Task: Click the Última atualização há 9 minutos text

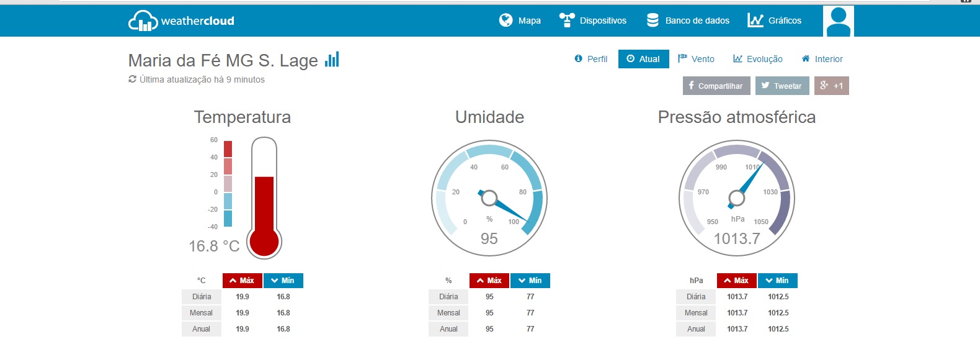Action: coord(202,79)
